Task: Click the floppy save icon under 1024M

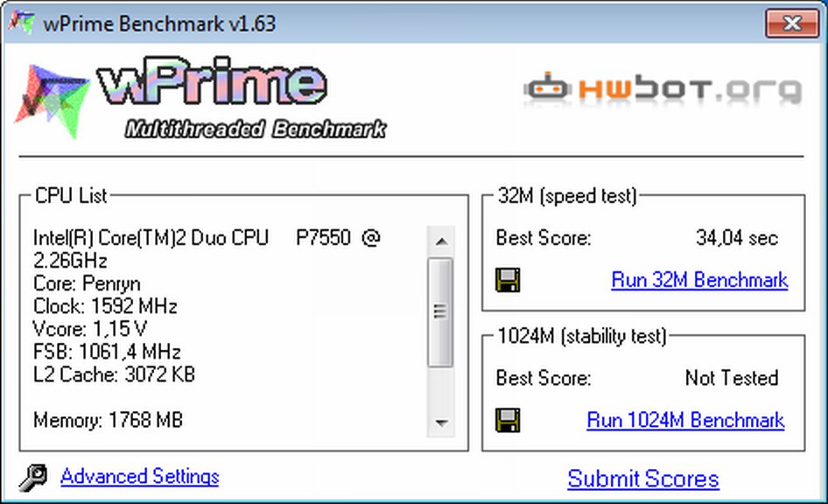Action: [508, 420]
